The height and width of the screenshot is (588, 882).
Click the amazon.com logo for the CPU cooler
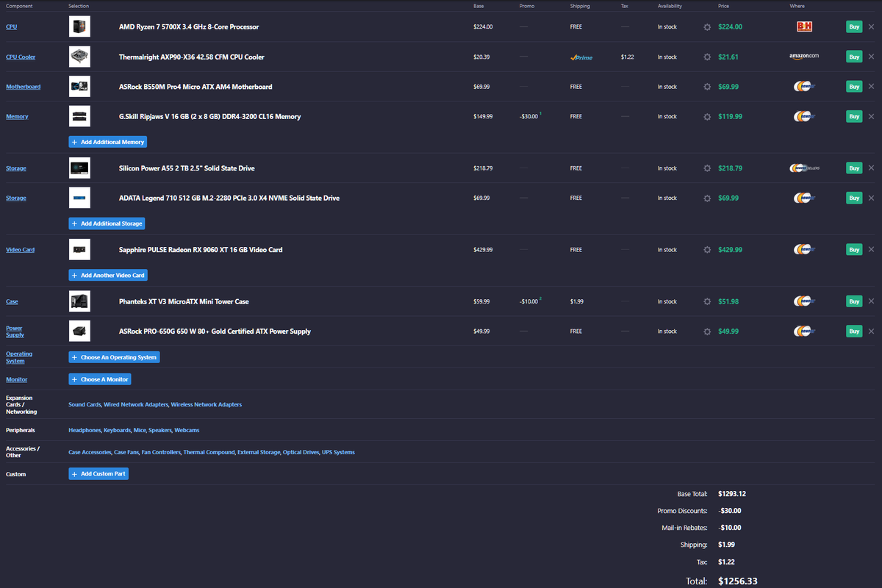click(804, 56)
